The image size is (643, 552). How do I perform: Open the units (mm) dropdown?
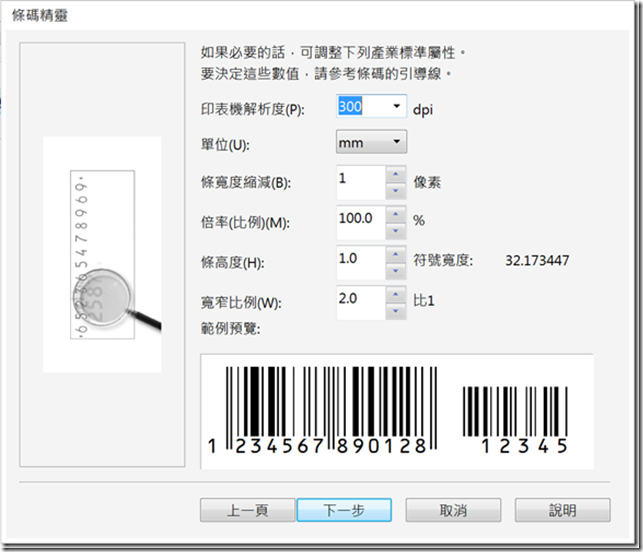[x=372, y=142]
